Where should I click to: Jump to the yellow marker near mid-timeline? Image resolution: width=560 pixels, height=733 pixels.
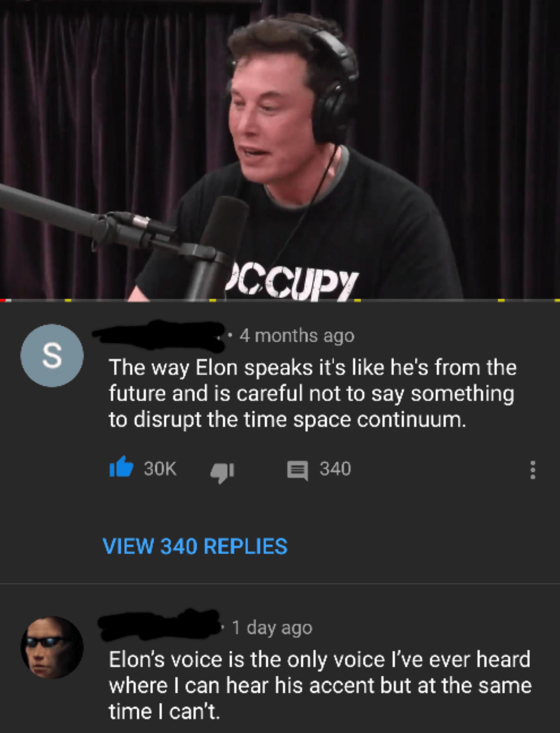tap(213, 300)
